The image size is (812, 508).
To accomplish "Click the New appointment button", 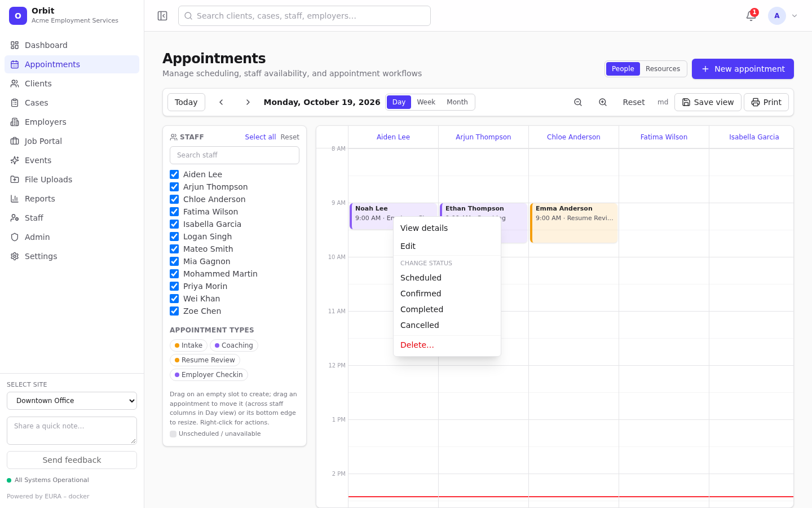I will pos(743,69).
